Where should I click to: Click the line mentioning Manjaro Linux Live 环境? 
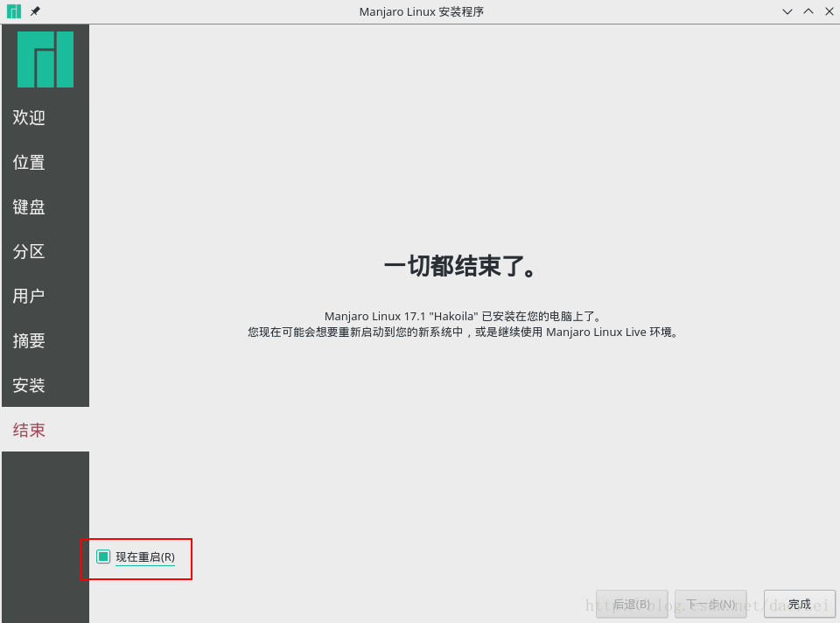pos(463,332)
